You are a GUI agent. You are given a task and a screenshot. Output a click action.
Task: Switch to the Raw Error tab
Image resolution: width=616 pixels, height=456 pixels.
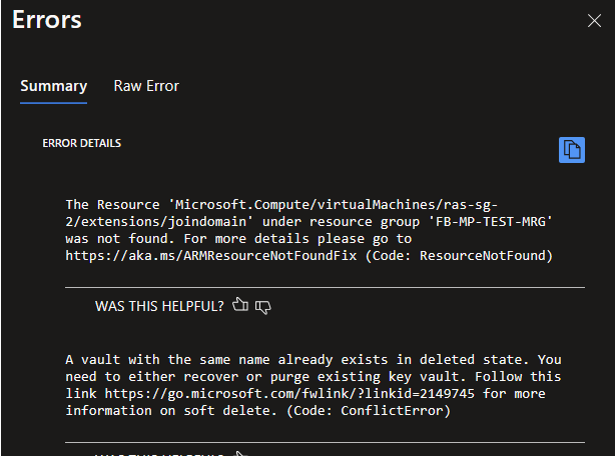146,86
